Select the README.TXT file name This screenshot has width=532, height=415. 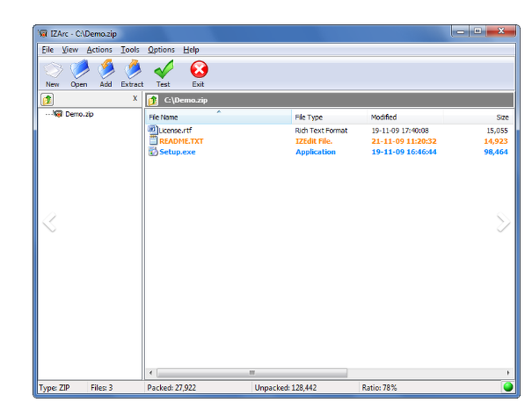(x=181, y=141)
